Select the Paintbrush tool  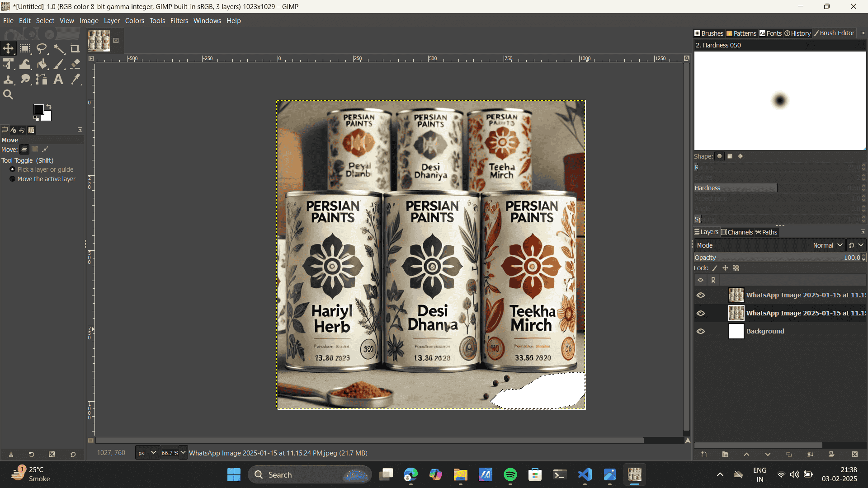tap(59, 64)
